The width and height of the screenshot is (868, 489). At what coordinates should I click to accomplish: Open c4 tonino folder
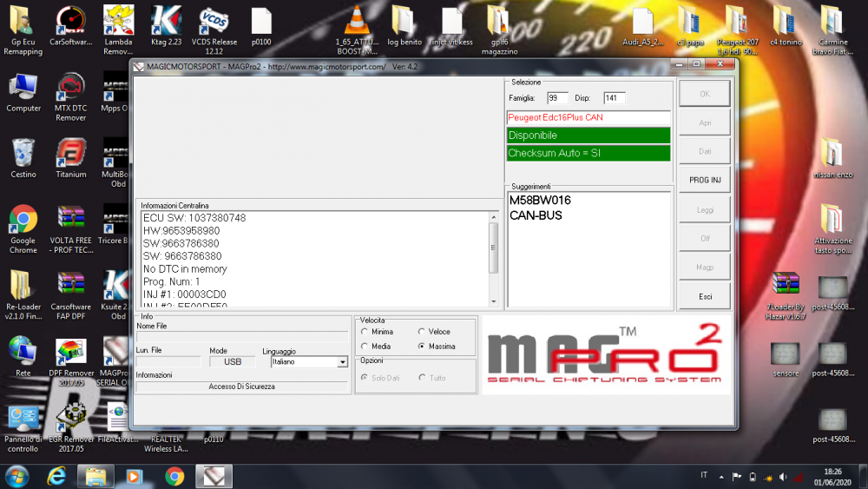(x=786, y=26)
